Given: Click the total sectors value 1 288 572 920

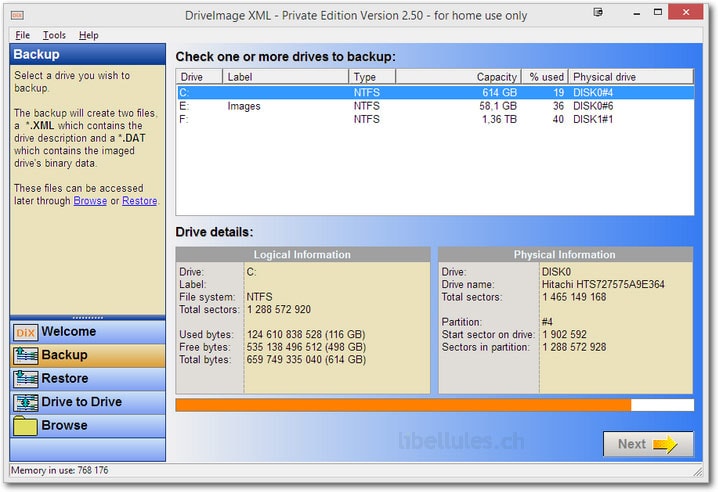Looking at the screenshot, I should tap(279, 310).
